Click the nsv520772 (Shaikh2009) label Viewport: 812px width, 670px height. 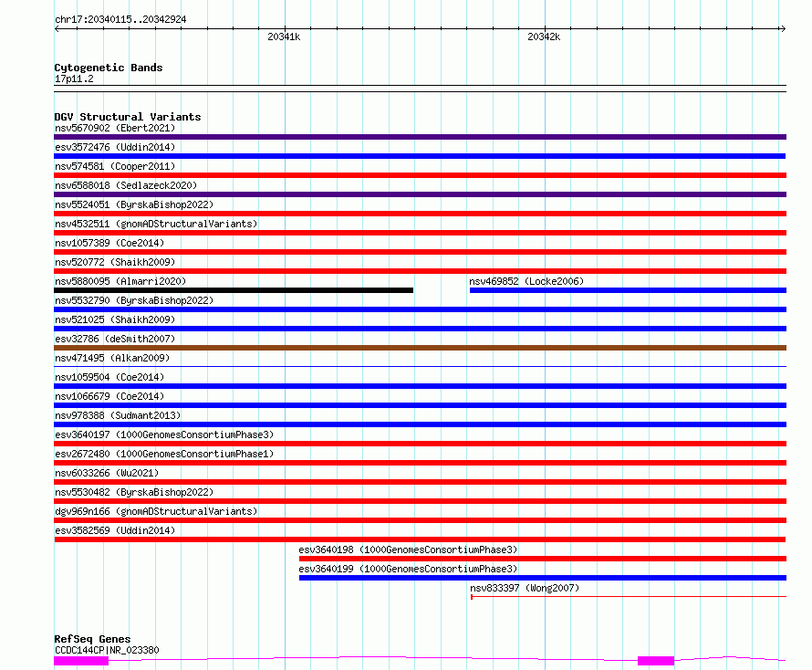click(115, 262)
